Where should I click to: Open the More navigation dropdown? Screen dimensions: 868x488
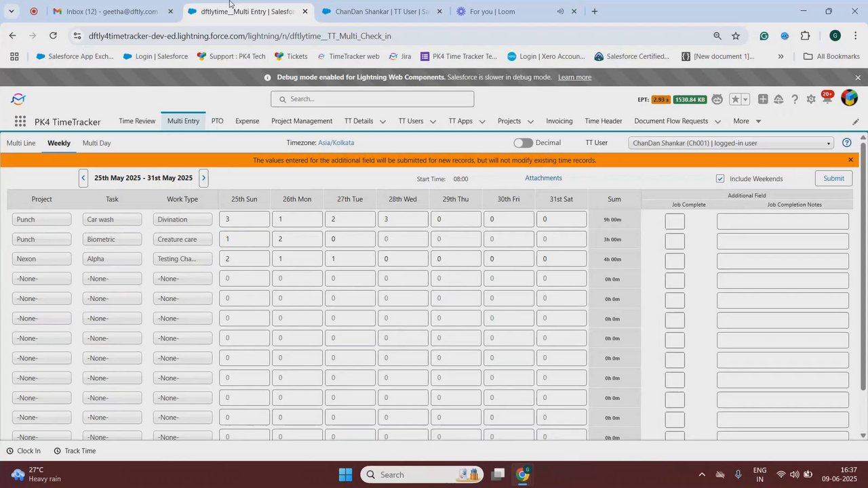pos(747,121)
